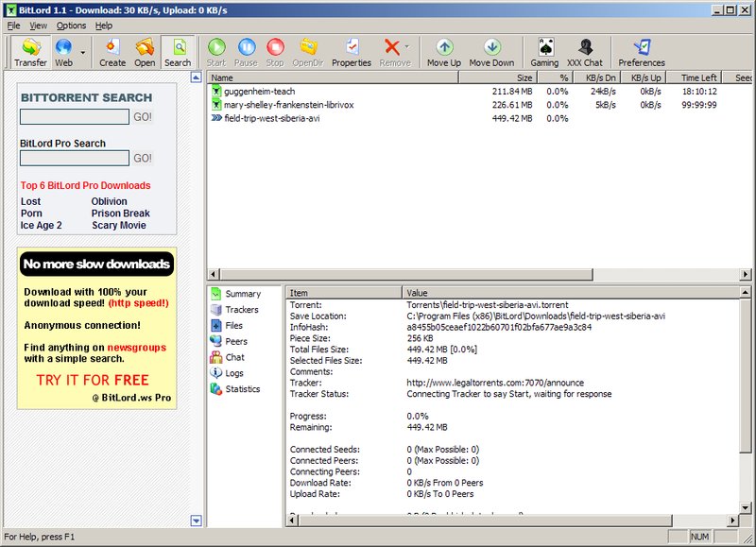The height and width of the screenshot is (547, 756).
Task: Sort torrents by KB/s Dn column
Action: (x=596, y=77)
